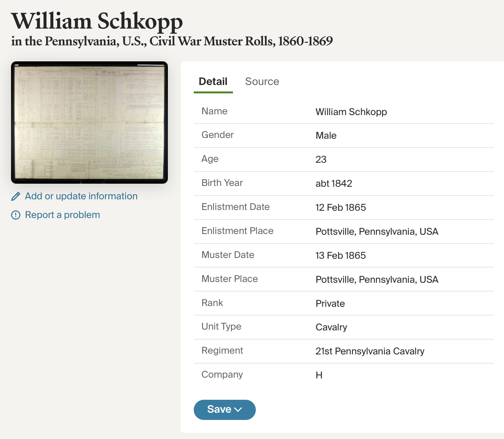Image resolution: width=504 pixels, height=439 pixels.
Task: Click the Civil War Muster Rolls subtitle
Action: coord(172,41)
